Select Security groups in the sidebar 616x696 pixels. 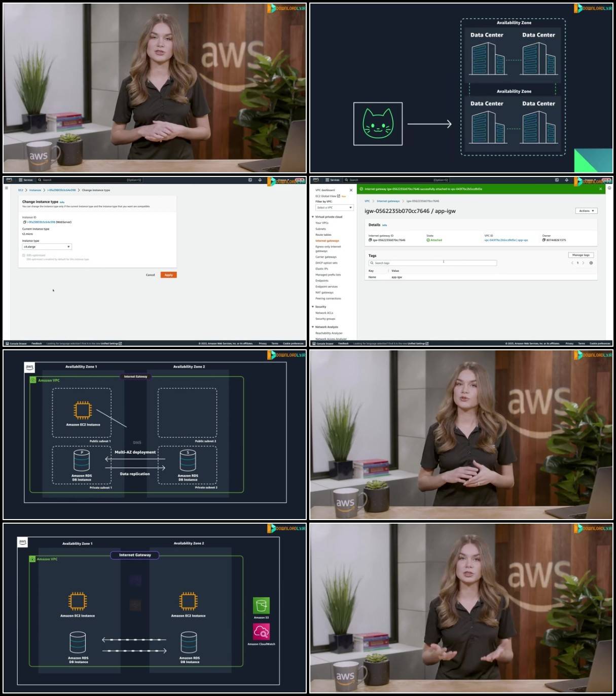pos(325,319)
